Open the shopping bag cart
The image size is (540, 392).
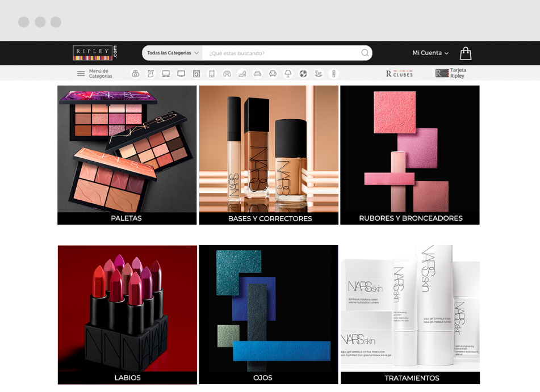466,53
